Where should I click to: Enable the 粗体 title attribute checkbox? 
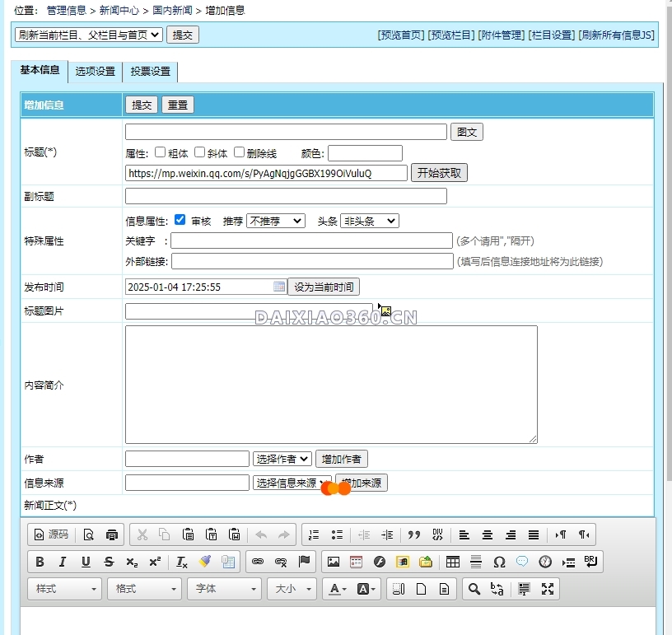(x=161, y=152)
